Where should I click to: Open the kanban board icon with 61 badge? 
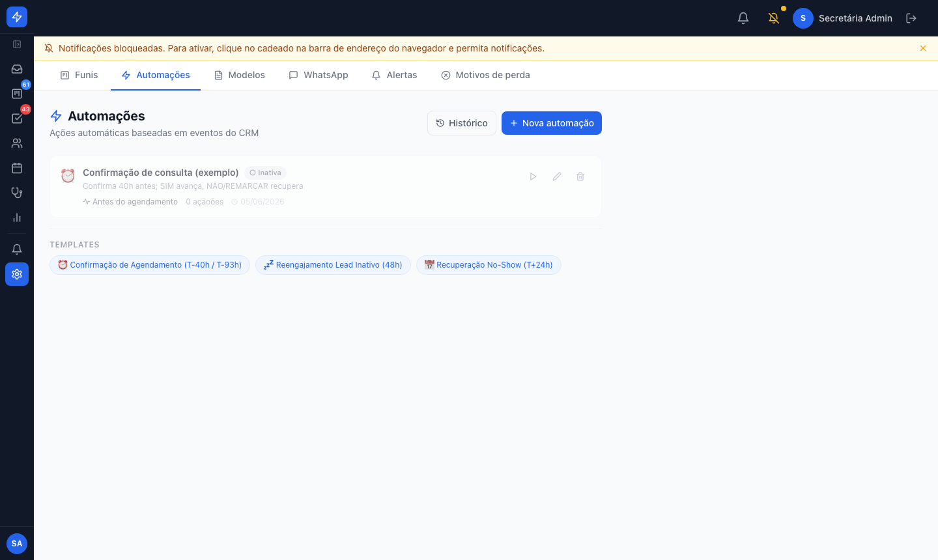coord(17,94)
